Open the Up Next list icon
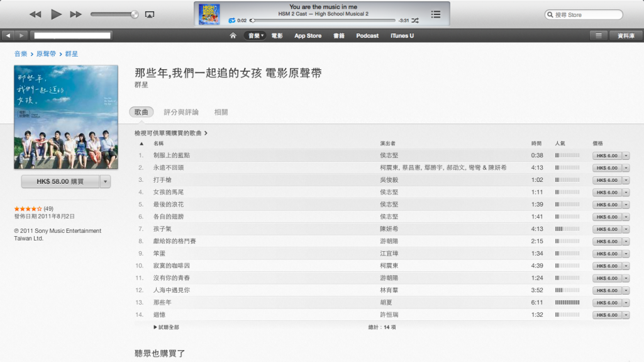Image resolution: width=644 pixels, height=362 pixels. click(x=436, y=14)
